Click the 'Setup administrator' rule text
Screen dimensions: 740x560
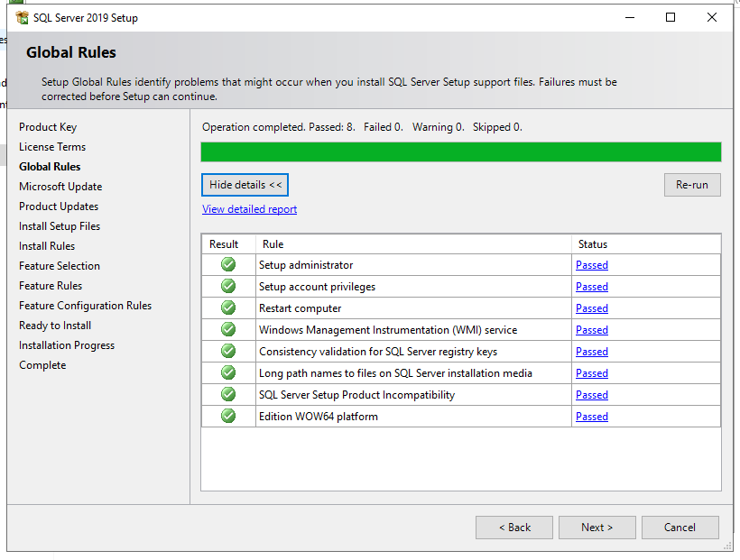[x=306, y=265]
